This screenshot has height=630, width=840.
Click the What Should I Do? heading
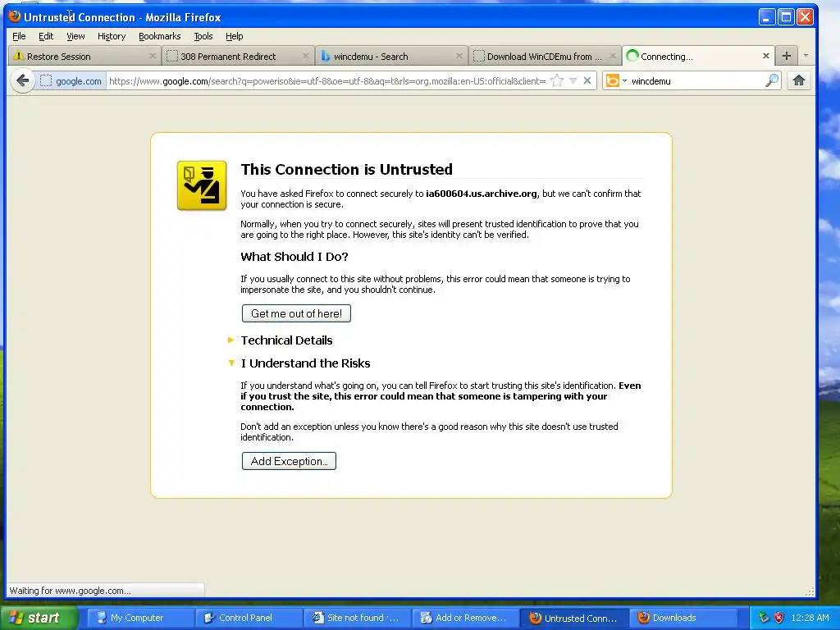[x=294, y=257]
